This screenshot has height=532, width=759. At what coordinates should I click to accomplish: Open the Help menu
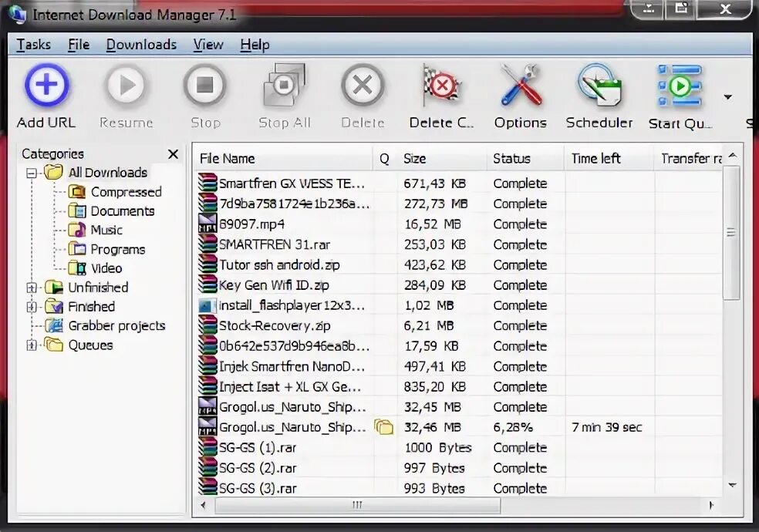(255, 45)
